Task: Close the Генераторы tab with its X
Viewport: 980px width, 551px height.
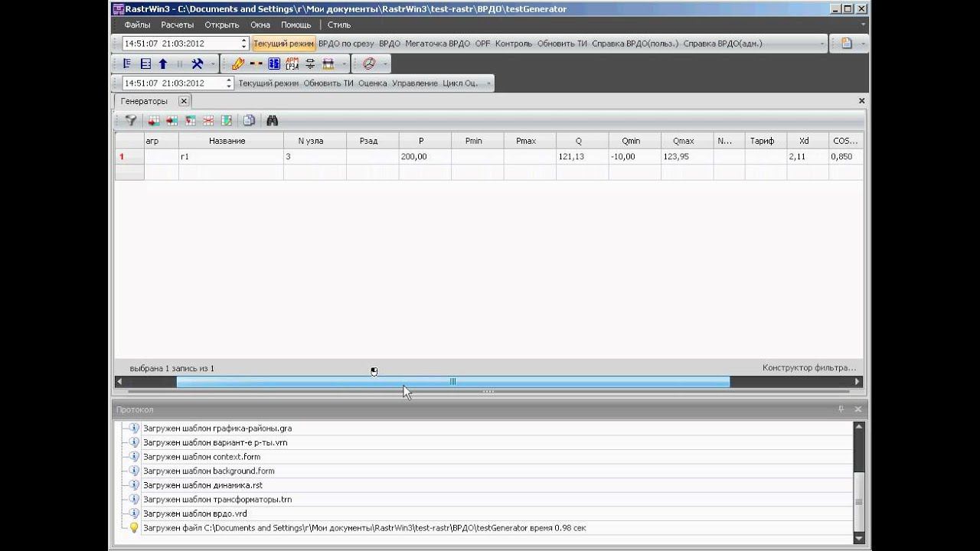Action: click(x=184, y=101)
